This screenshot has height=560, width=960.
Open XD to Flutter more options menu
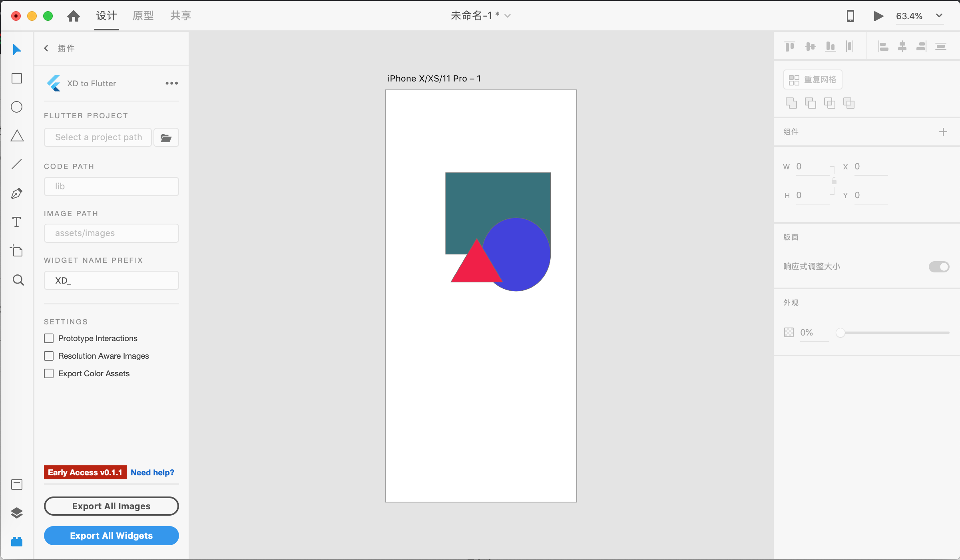(x=171, y=83)
